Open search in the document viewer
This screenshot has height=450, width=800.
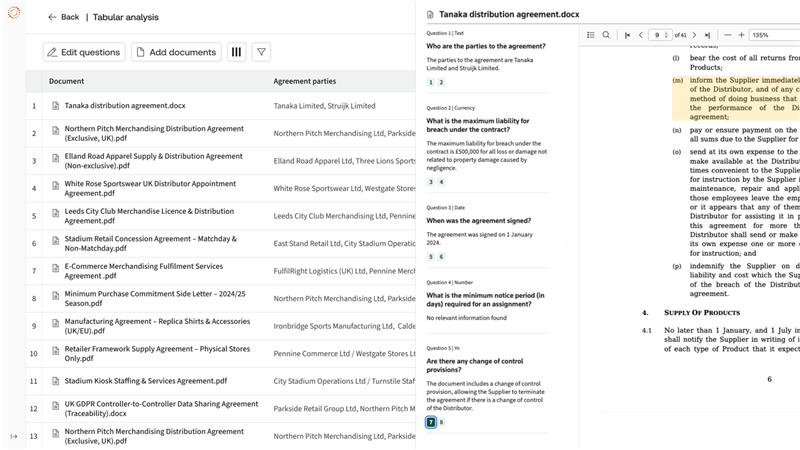(x=606, y=35)
